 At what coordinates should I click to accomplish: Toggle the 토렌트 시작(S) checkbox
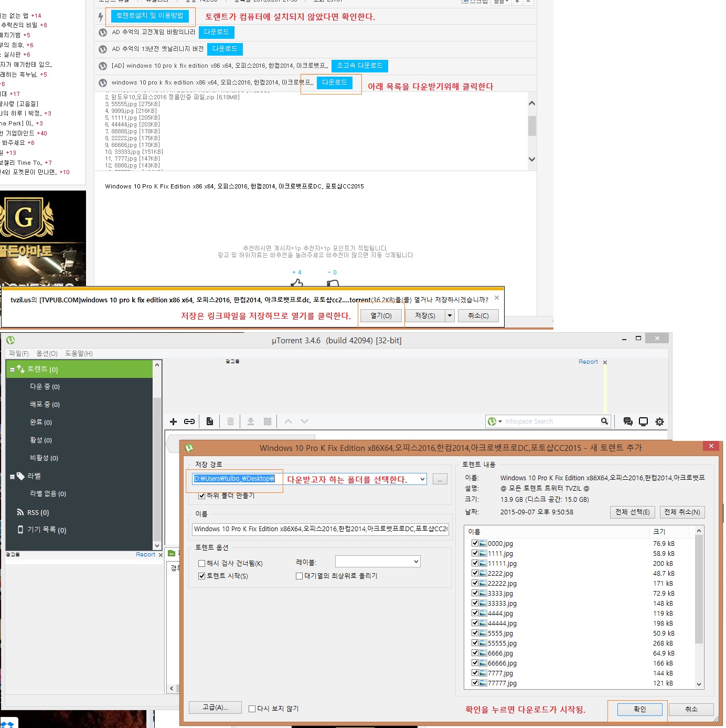(201, 576)
